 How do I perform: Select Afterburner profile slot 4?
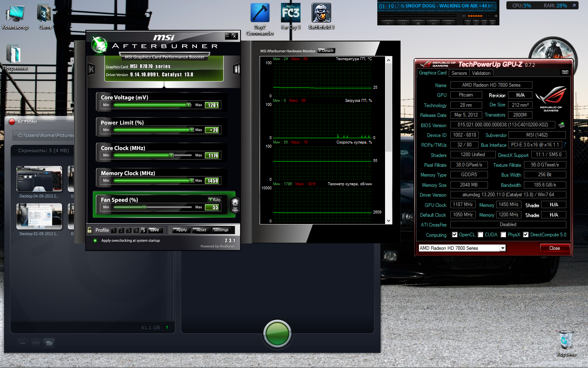click(x=136, y=230)
